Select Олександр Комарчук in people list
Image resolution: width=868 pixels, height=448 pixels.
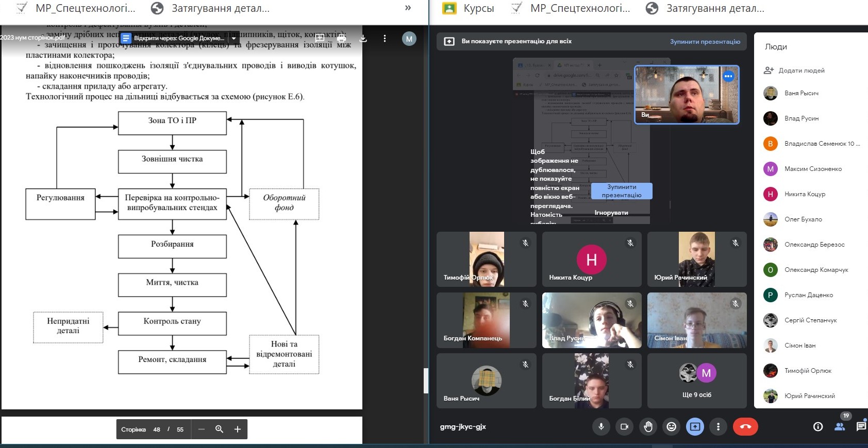810,270
